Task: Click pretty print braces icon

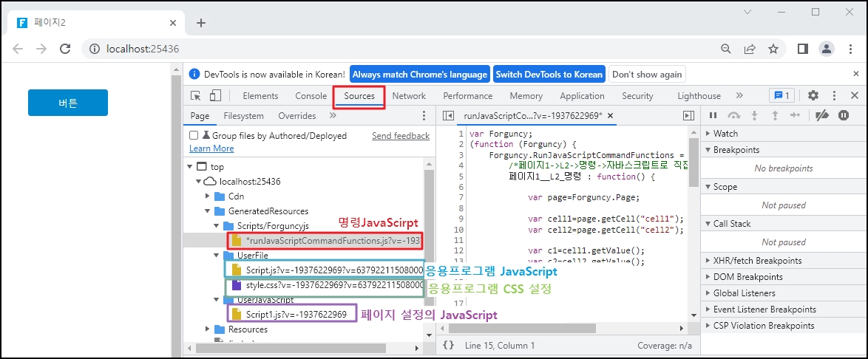Action: [x=448, y=345]
